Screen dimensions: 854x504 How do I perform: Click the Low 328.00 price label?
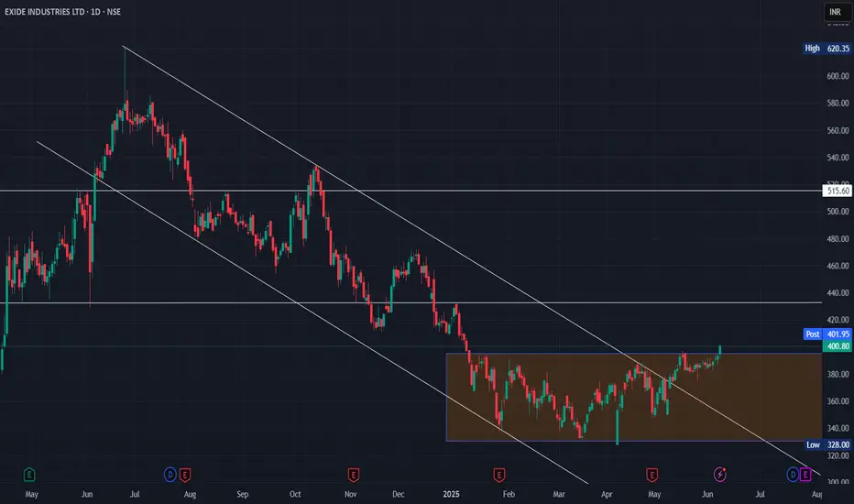[x=827, y=444]
